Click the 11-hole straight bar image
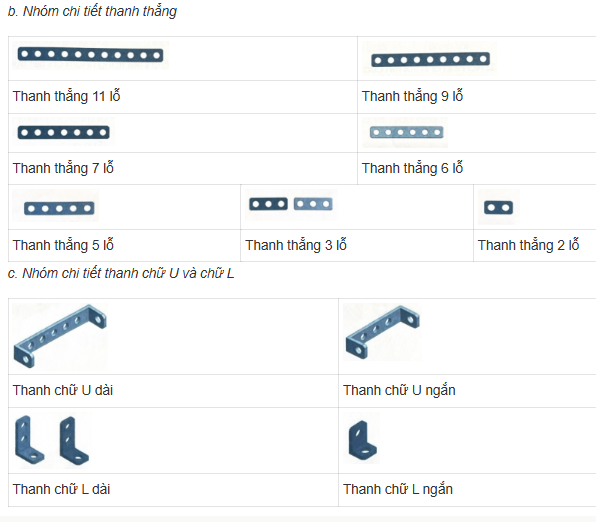Image resolution: width=596 pixels, height=522 pixels. point(90,55)
